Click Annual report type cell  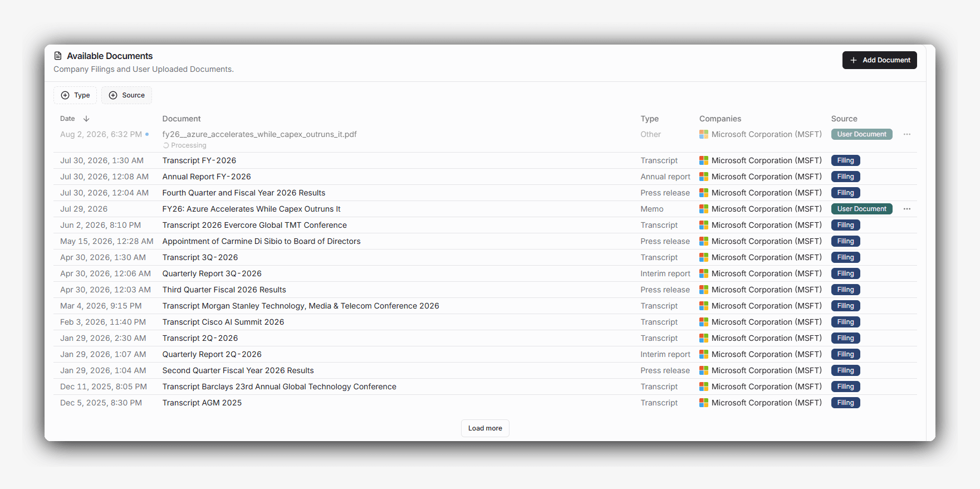pyautogui.click(x=665, y=177)
